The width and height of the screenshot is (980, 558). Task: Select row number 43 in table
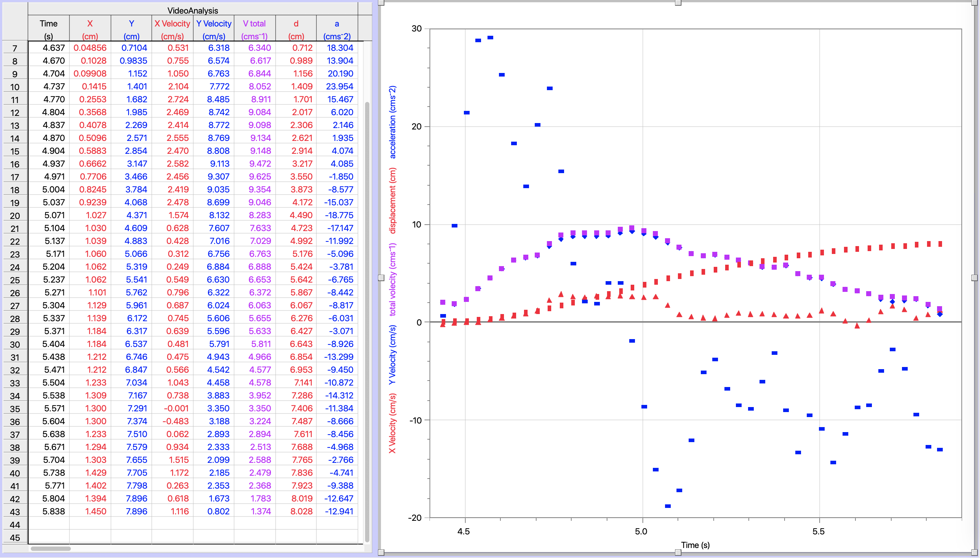tap(15, 512)
